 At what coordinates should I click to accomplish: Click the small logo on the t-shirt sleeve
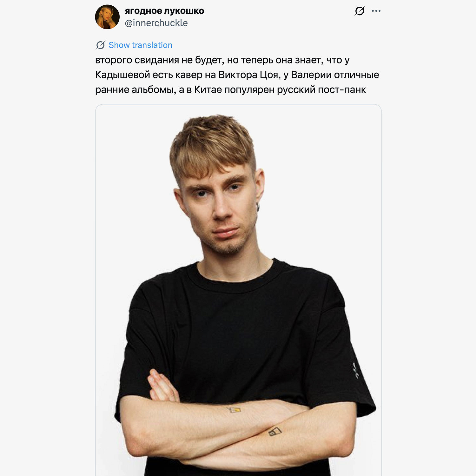coord(356,371)
